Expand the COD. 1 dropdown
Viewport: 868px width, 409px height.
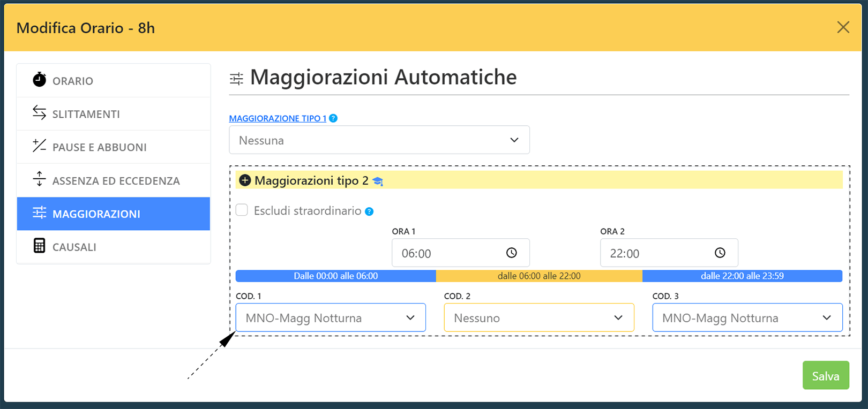pyautogui.click(x=331, y=318)
